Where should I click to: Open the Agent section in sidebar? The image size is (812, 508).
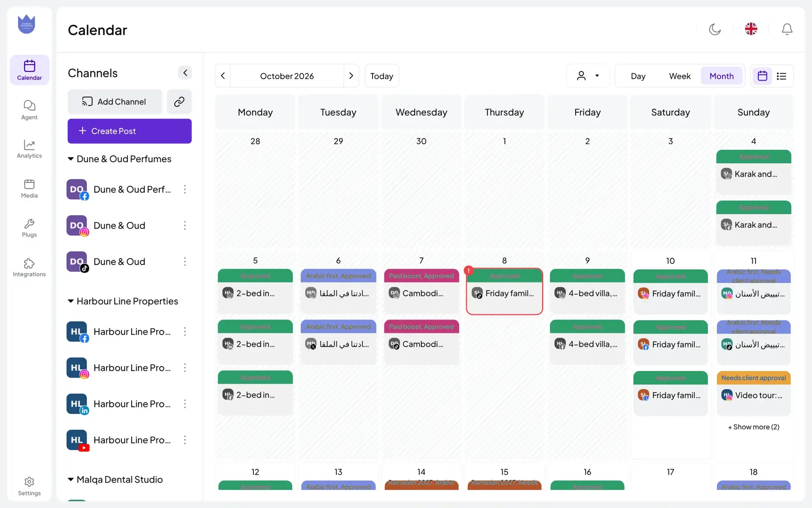click(29, 110)
